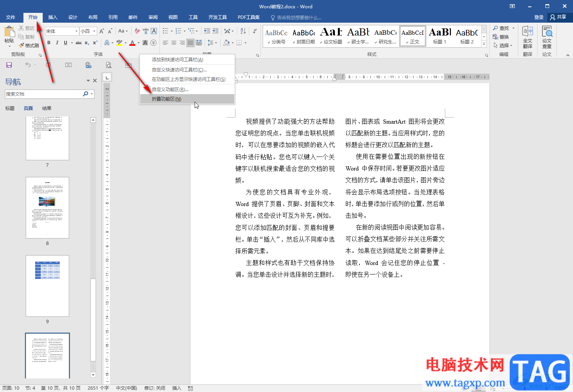Viewport: 573px width, 392px height.
Task: Open the search options dropdown in navigation pane
Action: (x=92, y=94)
